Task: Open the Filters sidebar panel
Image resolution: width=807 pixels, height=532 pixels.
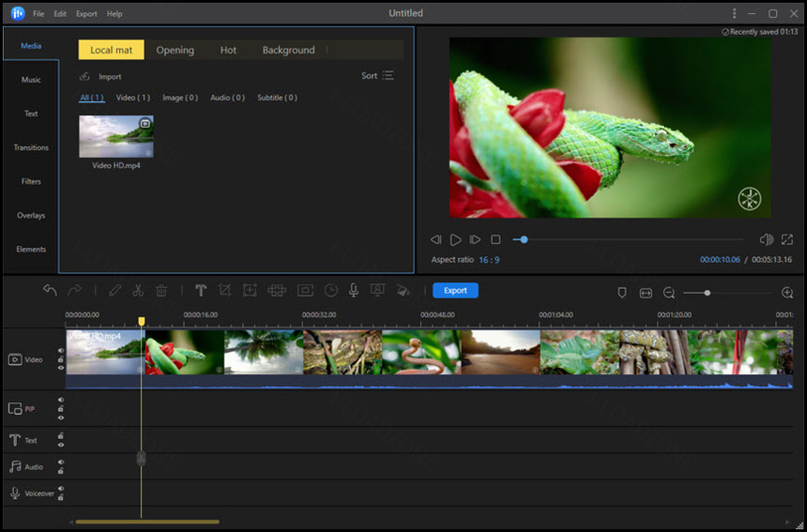Action: click(x=31, y=182)
